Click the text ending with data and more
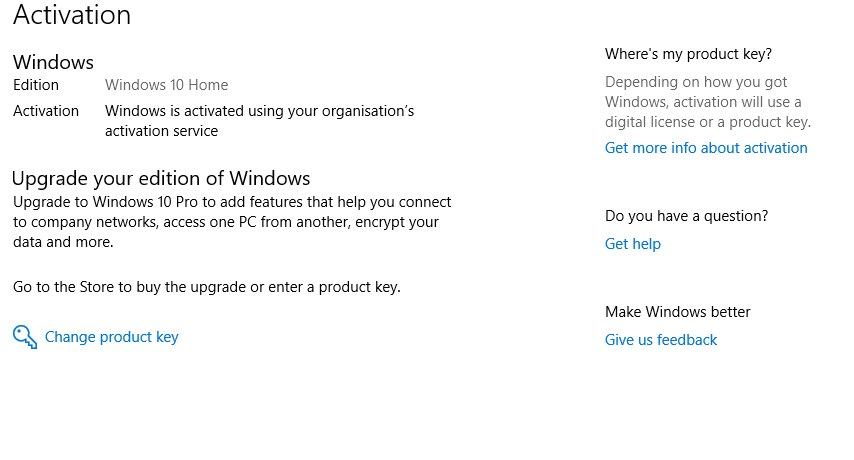The height and width of the screenshot is (460, 854). pyautogui.click(x=63, y=242)
